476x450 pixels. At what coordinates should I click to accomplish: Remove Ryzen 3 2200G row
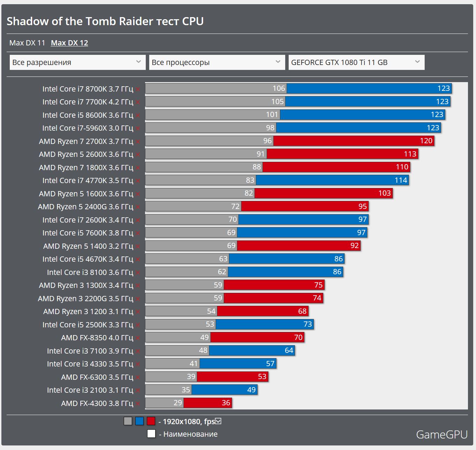138,299
